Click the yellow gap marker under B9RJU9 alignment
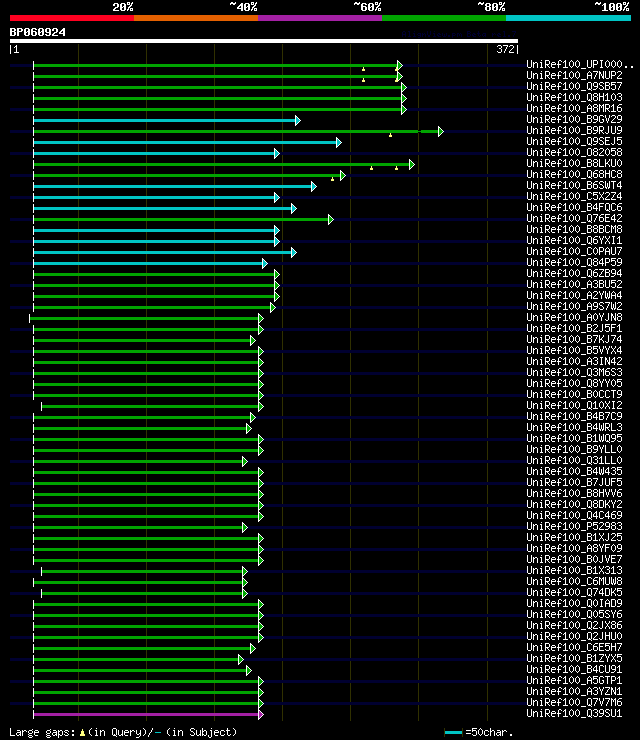640x740 pixels. pyautogui.click(x=390, y=135)
